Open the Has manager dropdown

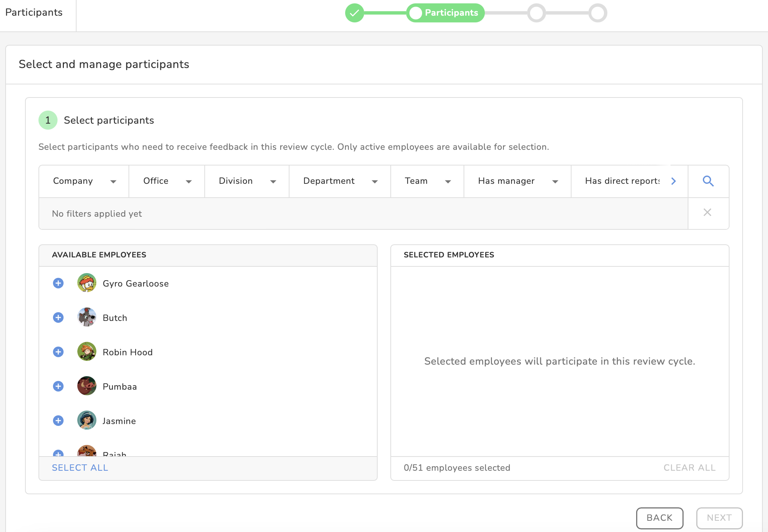point(517,181)
